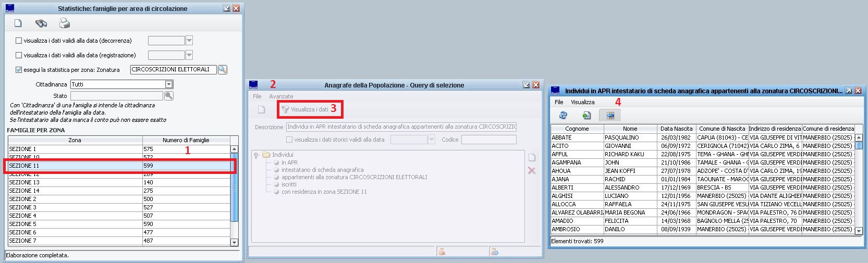Select the SEZIONE 14 row
The image size is (868, 263).
pos(119,191)
